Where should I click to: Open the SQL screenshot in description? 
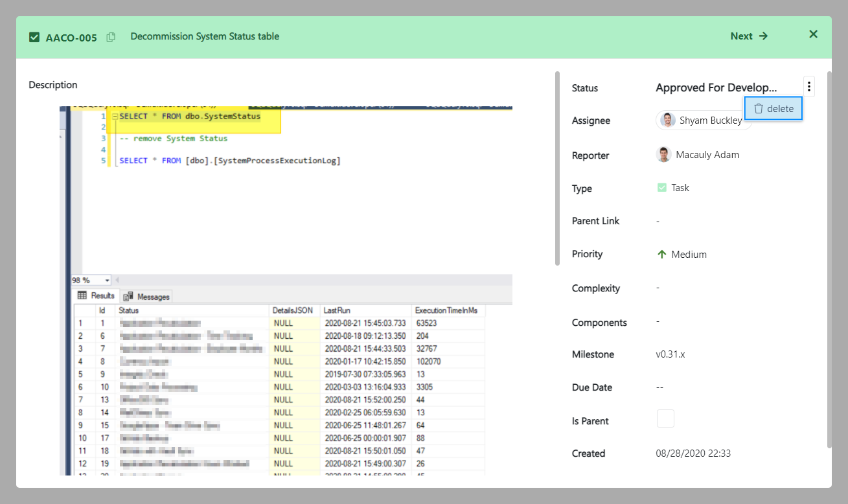286,290
